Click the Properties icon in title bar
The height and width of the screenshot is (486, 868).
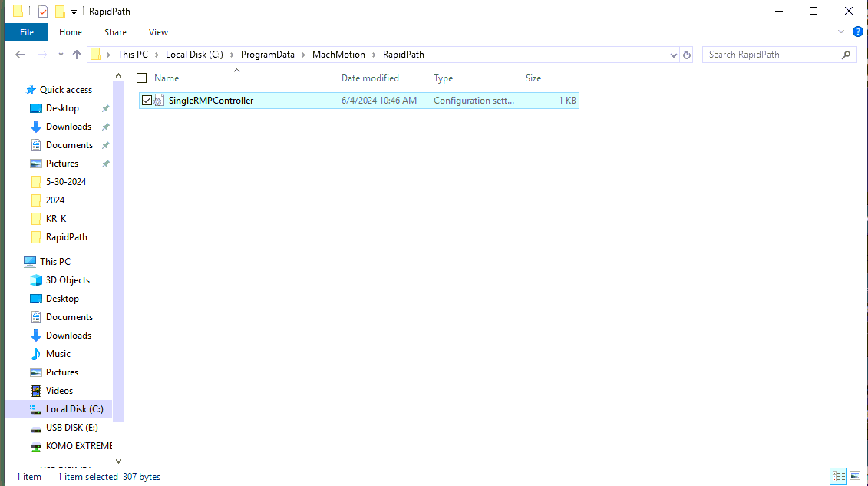[43, 12]
